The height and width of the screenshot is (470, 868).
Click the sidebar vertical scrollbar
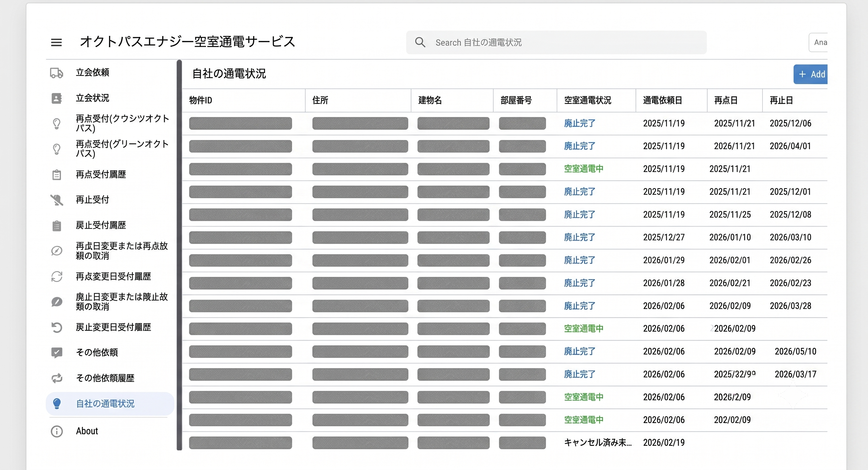click(179, 255)
